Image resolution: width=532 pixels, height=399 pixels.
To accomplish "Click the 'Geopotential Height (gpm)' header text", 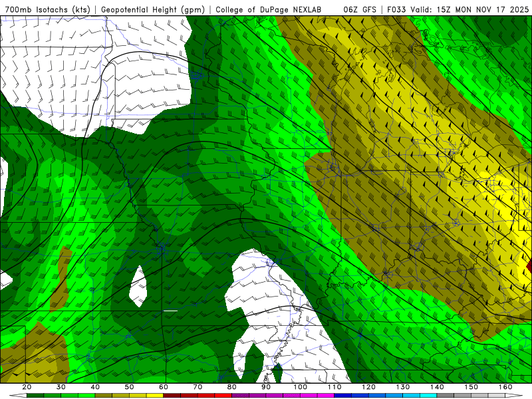I will (153, 9).
